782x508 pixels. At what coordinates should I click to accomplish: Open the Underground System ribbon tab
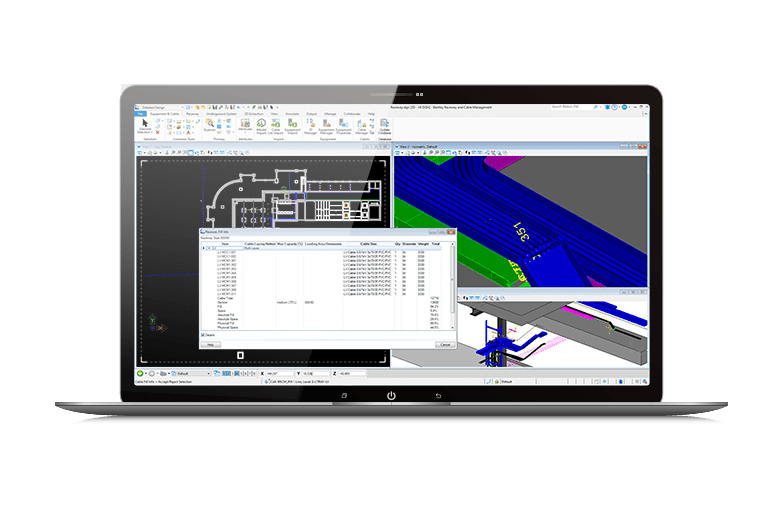click(x=223, y=113)
